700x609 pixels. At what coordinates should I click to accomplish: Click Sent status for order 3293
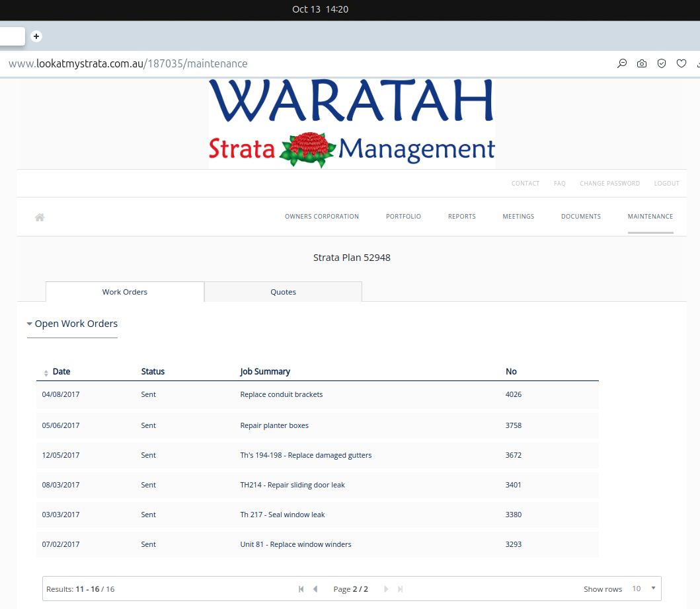pos(148,544)
